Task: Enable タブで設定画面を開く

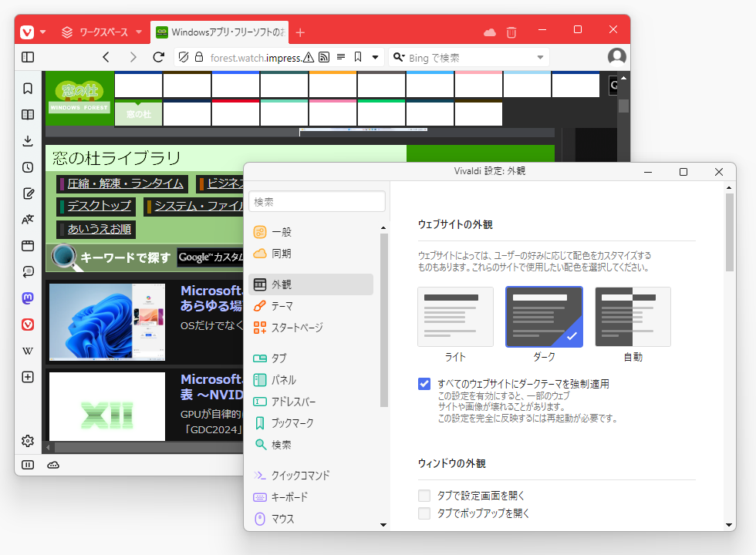Action: pos(424,496)
